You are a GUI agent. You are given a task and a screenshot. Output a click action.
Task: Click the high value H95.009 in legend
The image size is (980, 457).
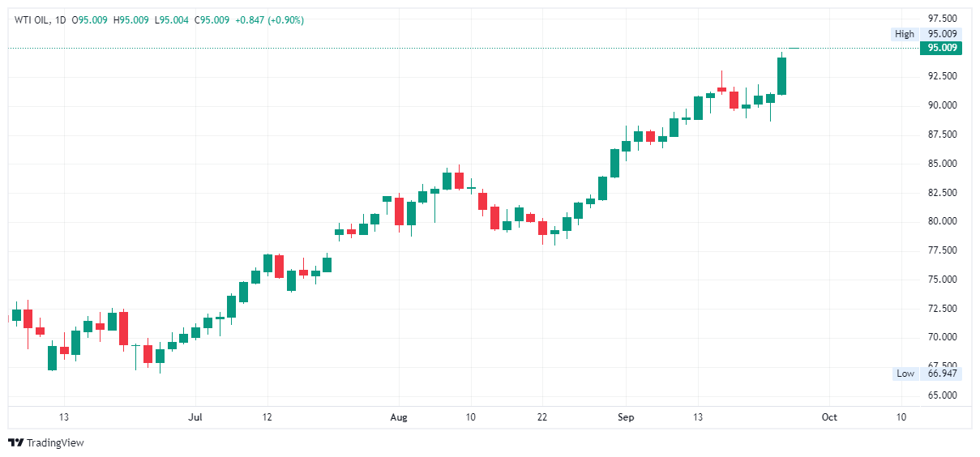131,20
